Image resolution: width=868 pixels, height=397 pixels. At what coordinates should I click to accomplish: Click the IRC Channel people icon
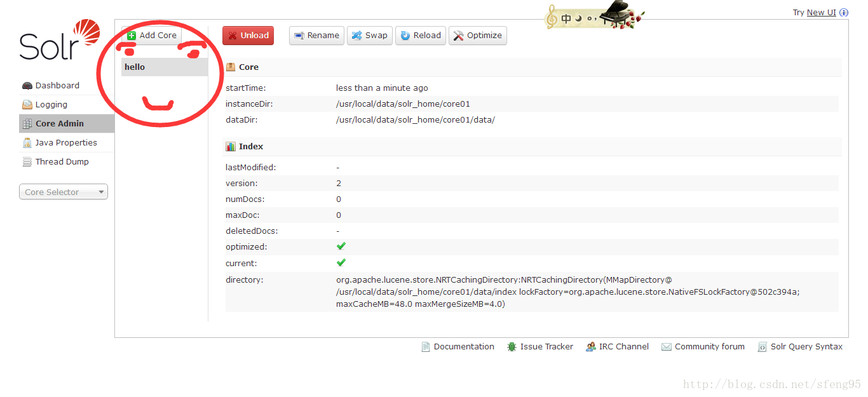(x=591, y=347)
